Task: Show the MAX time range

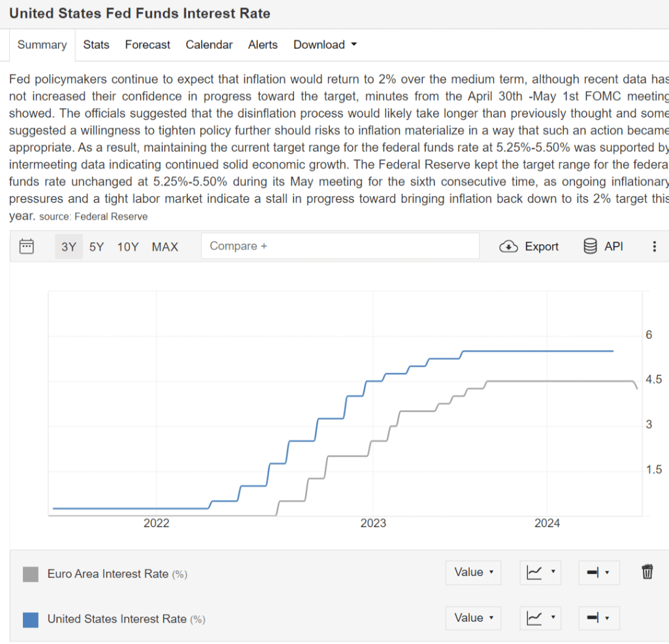Action: click(165, 246)
